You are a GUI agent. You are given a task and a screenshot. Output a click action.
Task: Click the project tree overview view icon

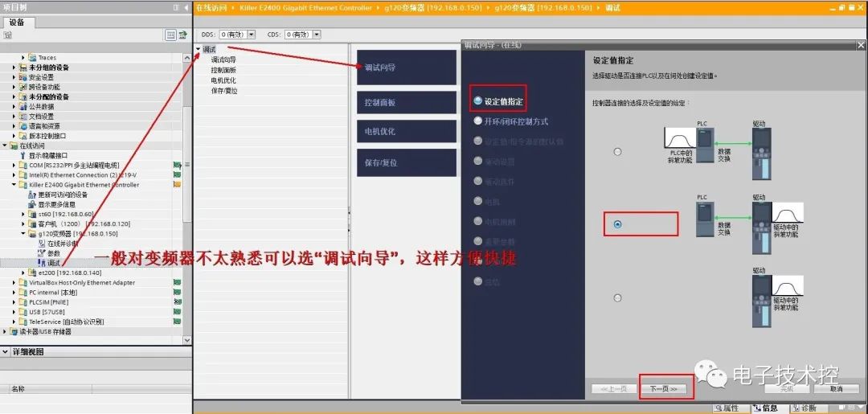(x=171, y=35)
